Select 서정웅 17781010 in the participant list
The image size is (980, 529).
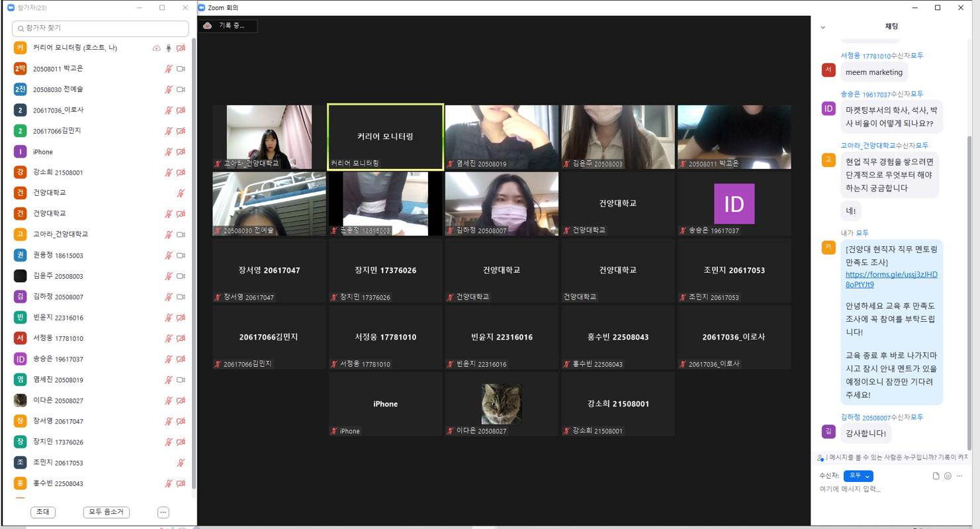(58, 338)
